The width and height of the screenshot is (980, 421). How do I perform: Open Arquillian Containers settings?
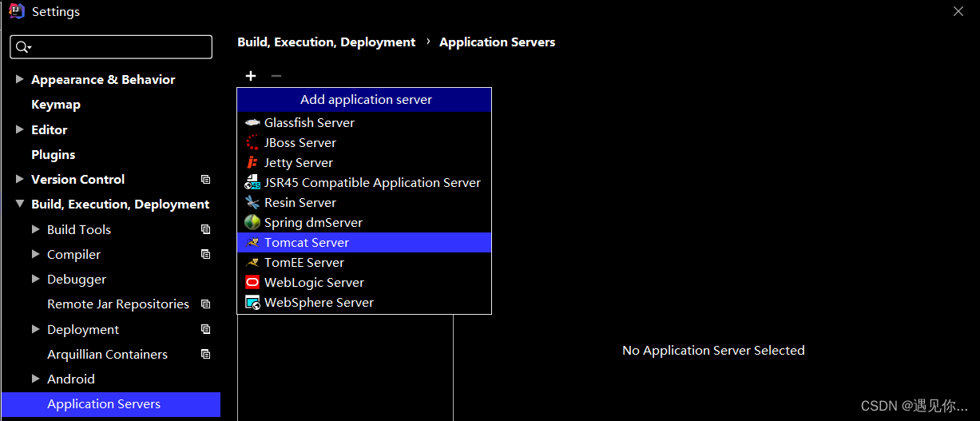pos(107,355)
